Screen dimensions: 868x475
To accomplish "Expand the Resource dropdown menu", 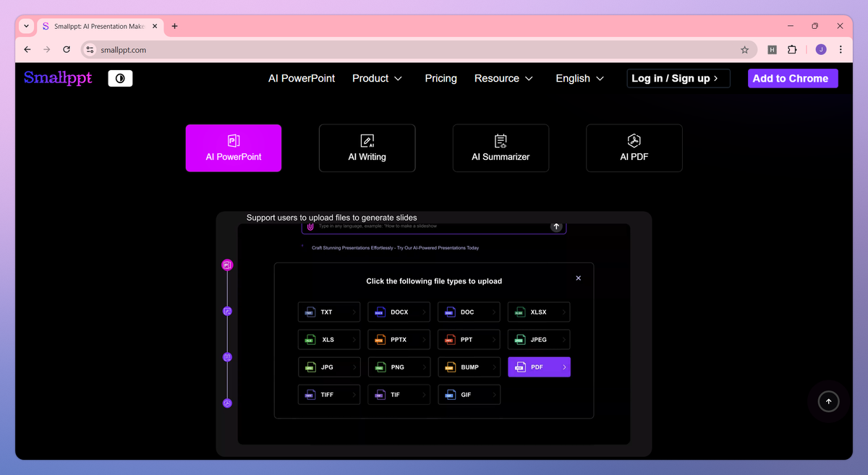I will pos(503,78).
